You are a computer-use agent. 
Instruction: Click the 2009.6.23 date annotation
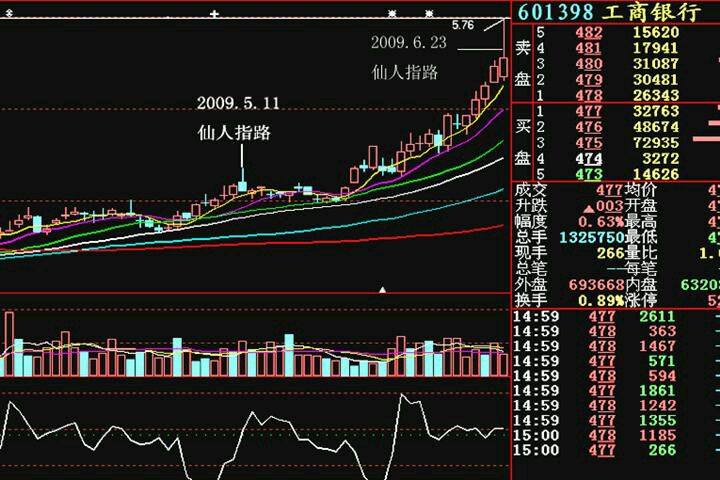coord(409,43)
